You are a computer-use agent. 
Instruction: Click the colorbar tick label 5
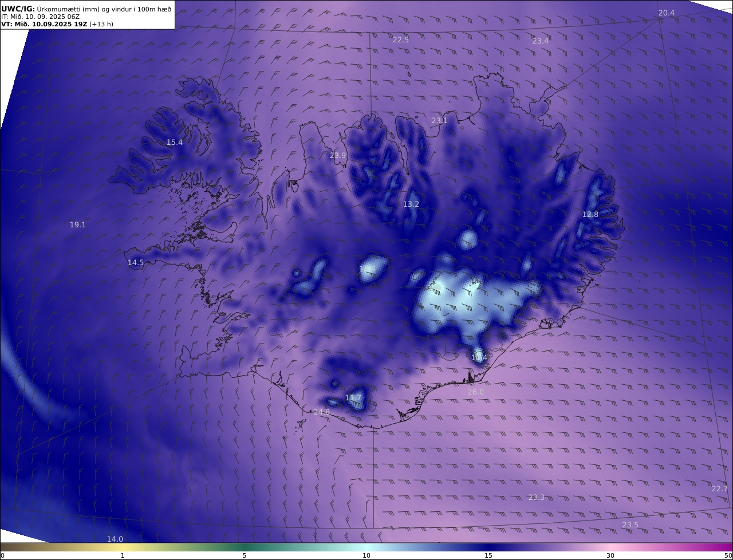[245, 555]
